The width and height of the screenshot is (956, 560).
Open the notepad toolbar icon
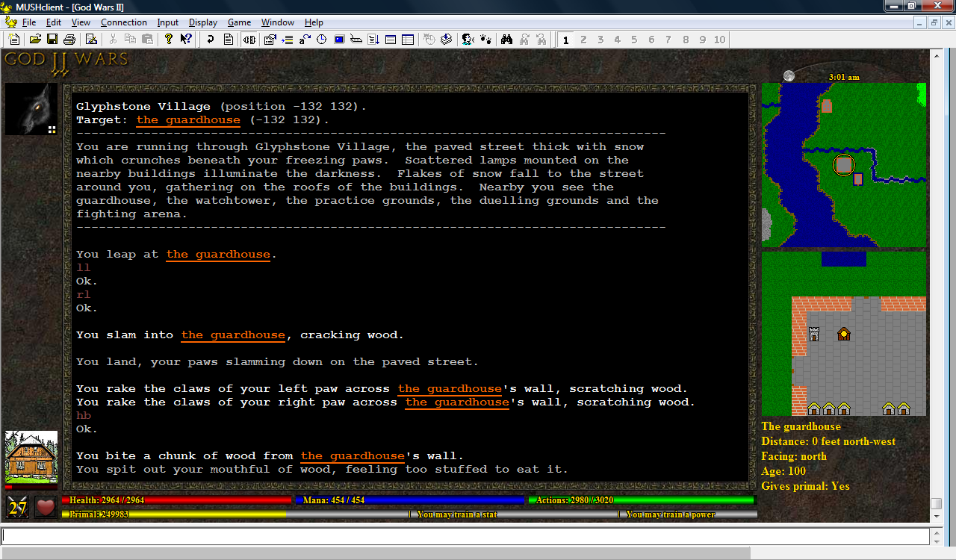[91, 40]
